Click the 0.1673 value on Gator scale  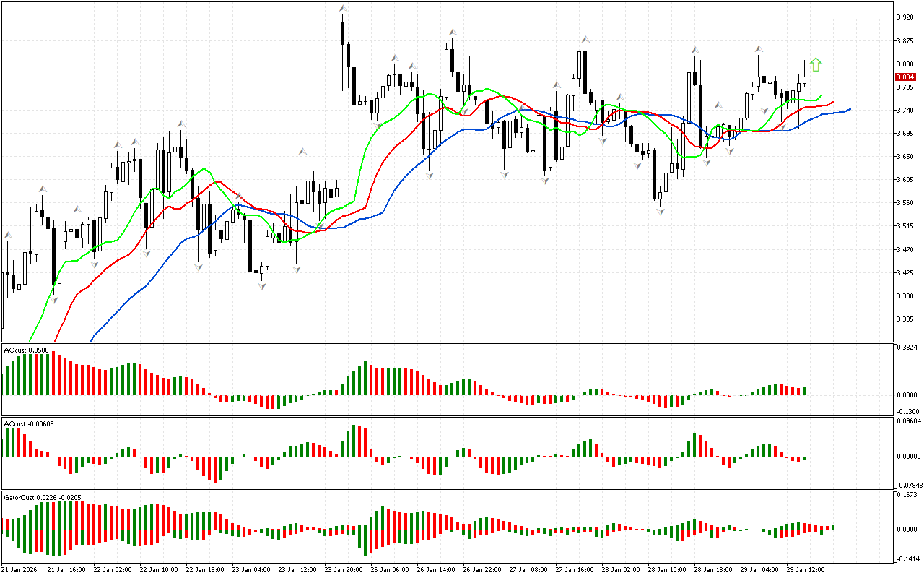pos(907,495)
